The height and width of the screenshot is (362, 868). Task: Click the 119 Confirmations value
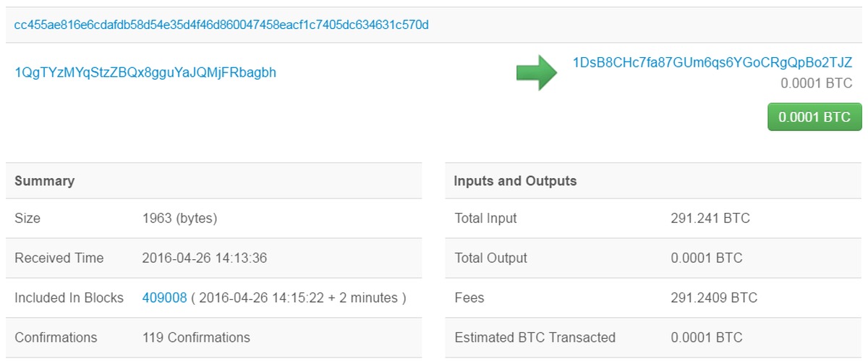196,337
